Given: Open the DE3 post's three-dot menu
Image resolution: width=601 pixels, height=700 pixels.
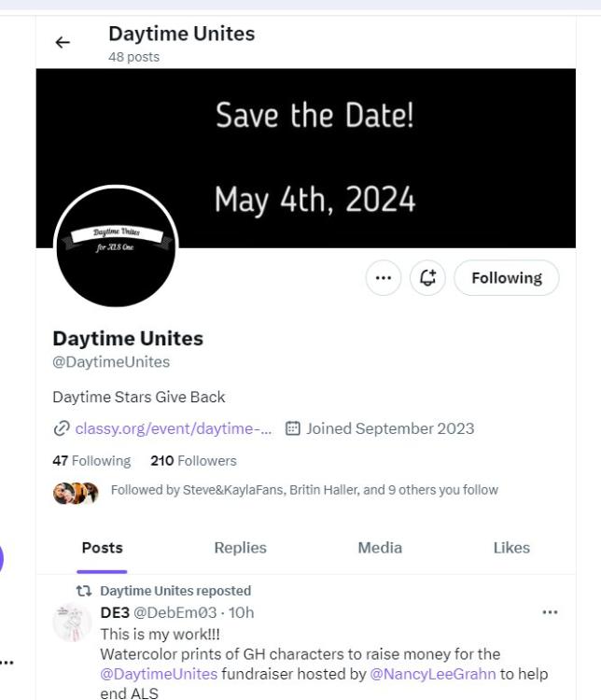Looking at the screenshot, I should [x=550, y=612].
